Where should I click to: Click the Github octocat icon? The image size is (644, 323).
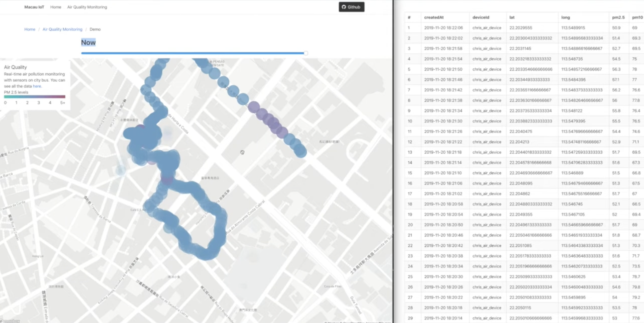344,7
